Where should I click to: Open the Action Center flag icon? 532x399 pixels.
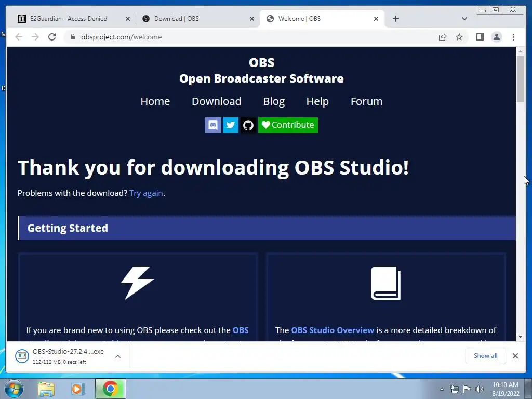tap(467, 389)
